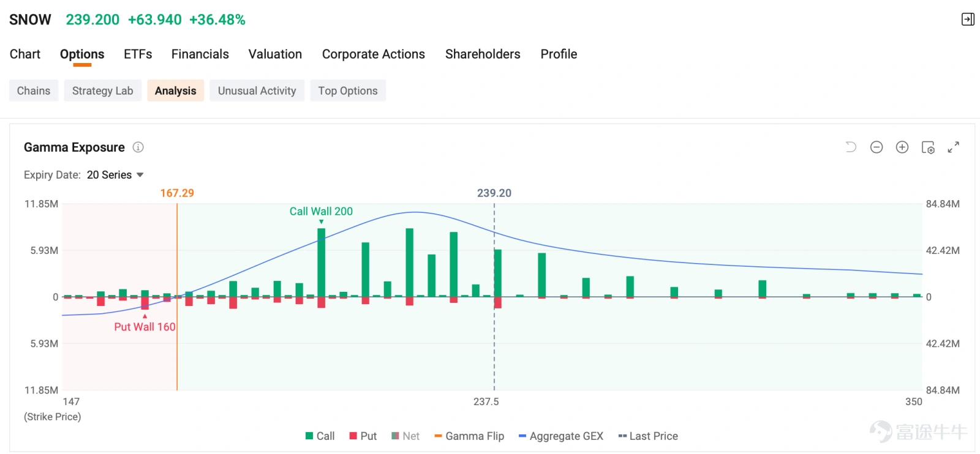Viewport: 980px width, 454px height.
Task: Open Gamma Exposure info tooltip icon
Action: pyautogui.click(x=138, y=147)
